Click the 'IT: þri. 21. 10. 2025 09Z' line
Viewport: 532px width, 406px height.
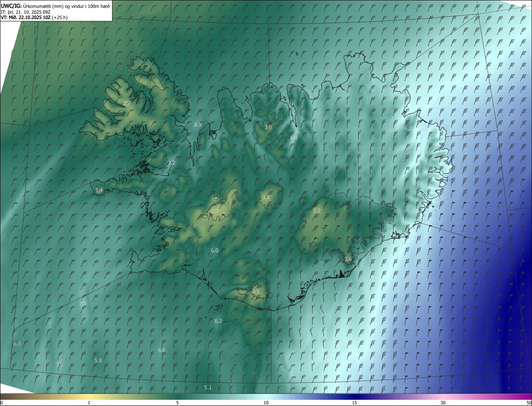26,12
